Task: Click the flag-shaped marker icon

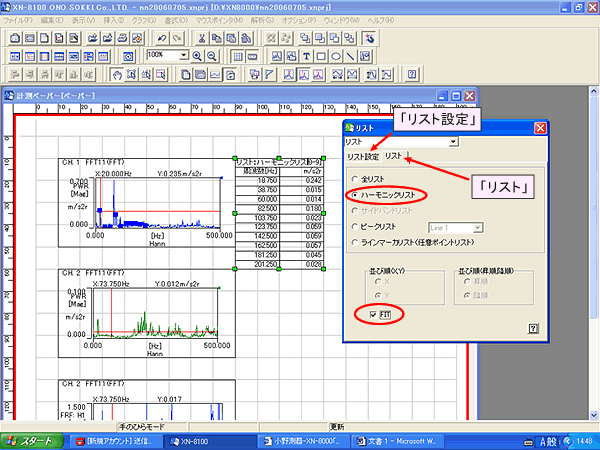Action: click(x=270, y=75)
